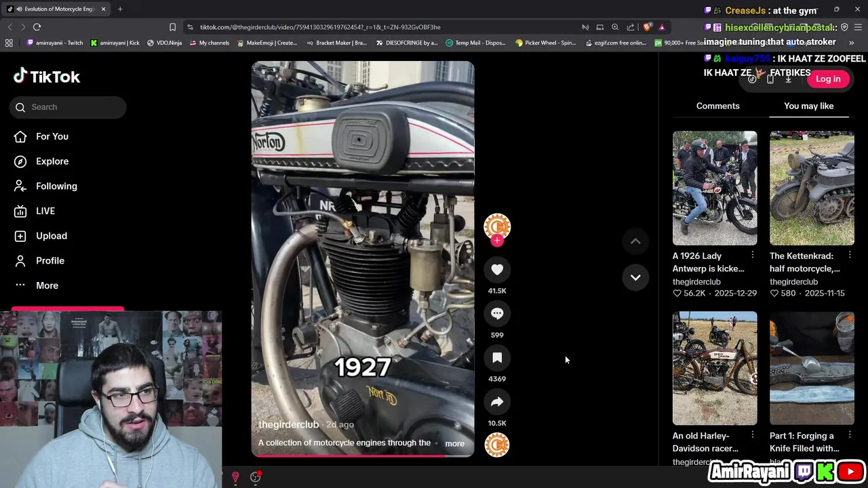868x488 pixels.
Task: Reload the page with refresh icon
Action: tap(37, 27)
